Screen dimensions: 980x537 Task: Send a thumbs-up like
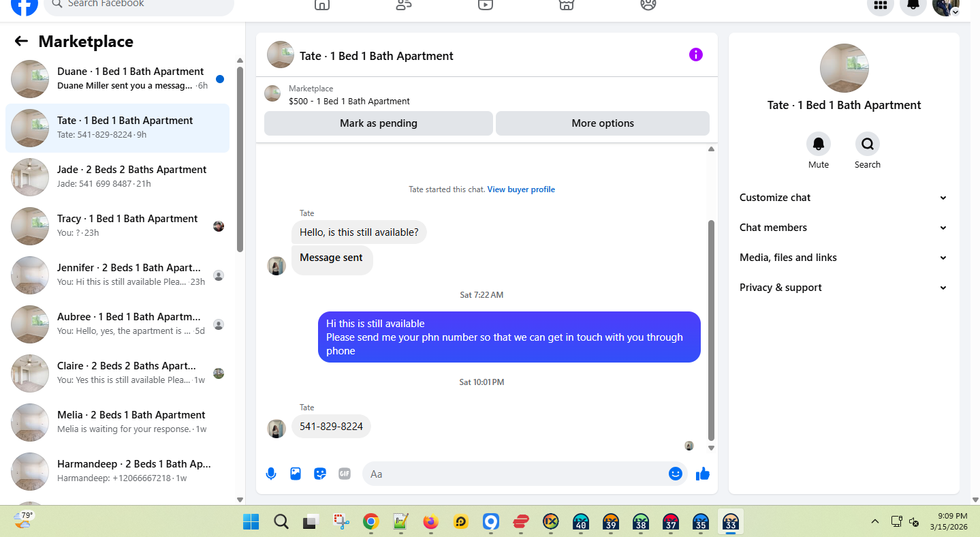point(703,474)
